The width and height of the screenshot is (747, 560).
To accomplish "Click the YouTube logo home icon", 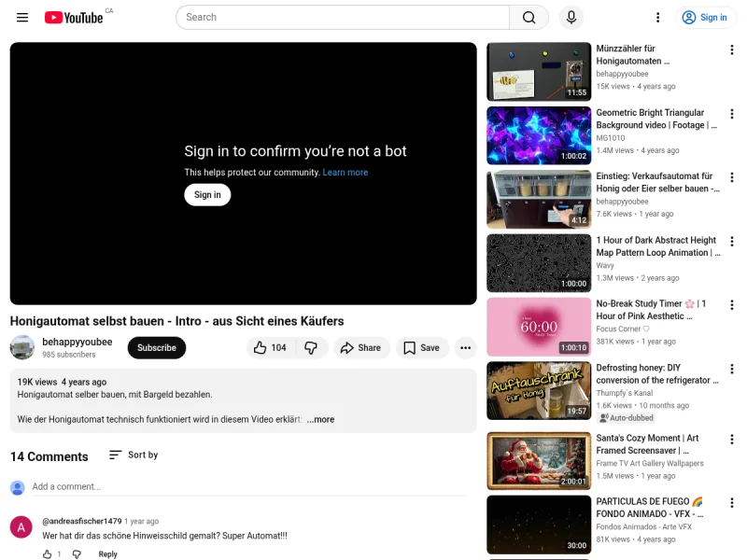I will coord(74,18).
